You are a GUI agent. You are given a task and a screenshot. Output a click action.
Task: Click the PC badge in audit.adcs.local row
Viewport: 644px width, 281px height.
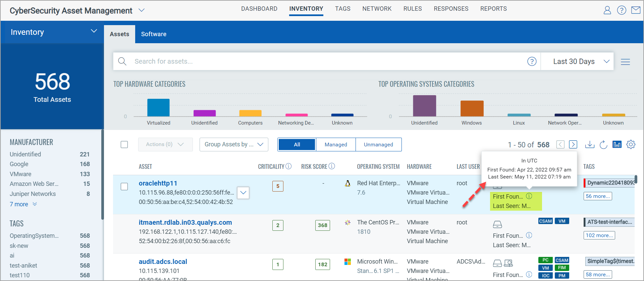pyautogui.click(x=545, y=260)
